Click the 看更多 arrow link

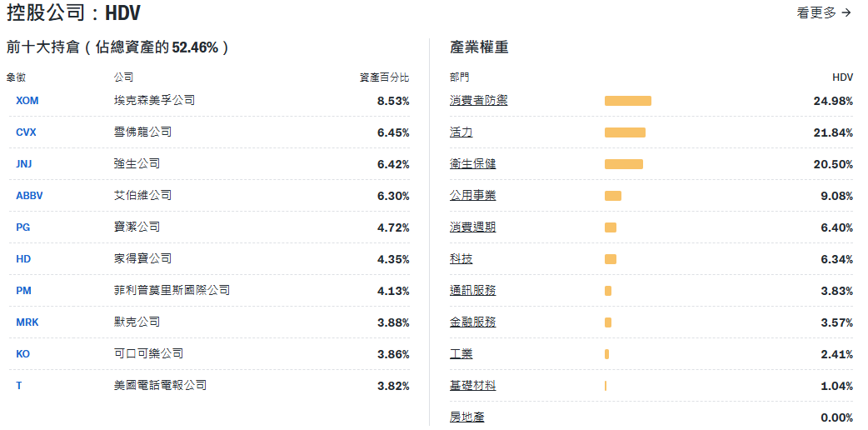pyautogui.click(x=824, y=12)
